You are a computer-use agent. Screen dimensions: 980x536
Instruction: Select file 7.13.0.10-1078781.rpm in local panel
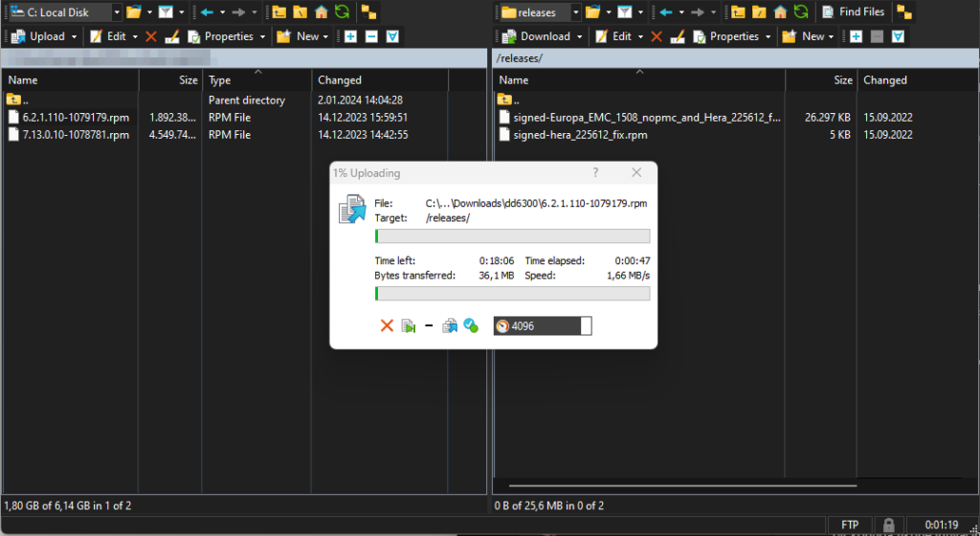click(x=76, y=135)
